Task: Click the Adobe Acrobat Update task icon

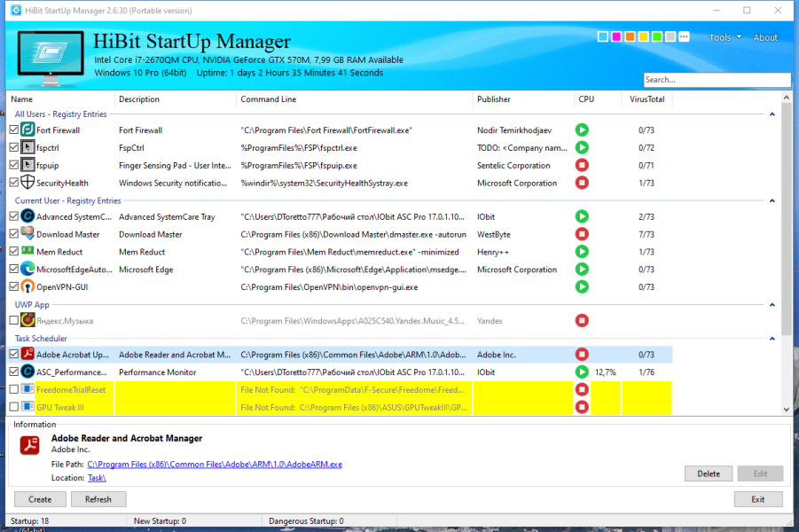Action: [x=27, y=354]
